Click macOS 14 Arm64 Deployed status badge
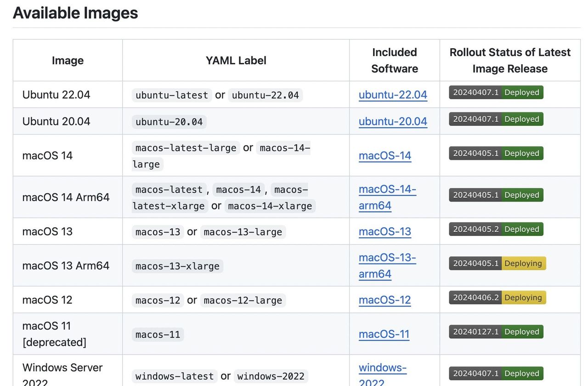Viewport: 588px width, 386px height. 496,195
